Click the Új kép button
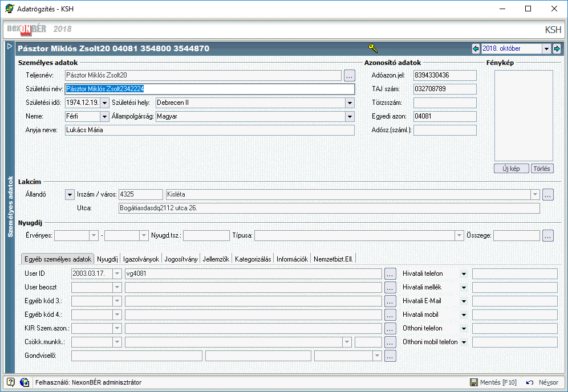Image resolution: width=568 pixels, height=392 pixels. pos(511,169)
